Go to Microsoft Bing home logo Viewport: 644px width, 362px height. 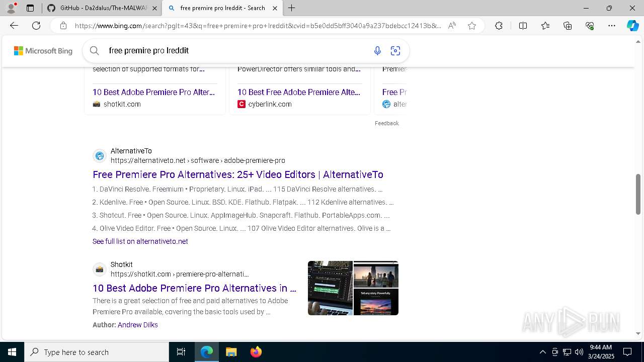coord(43,51)
